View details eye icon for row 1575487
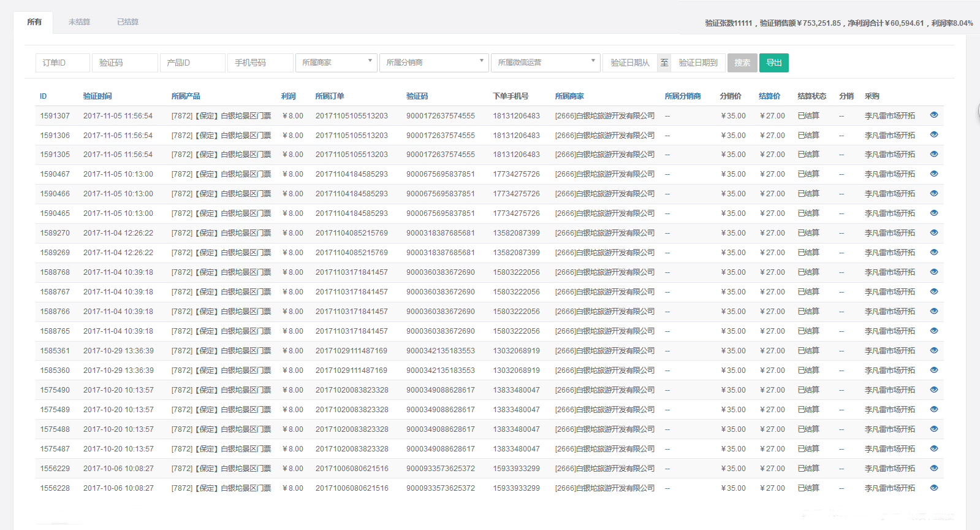The height and width of the screenshot is (530, 980). pyautogui.click(x=934, y=448)
